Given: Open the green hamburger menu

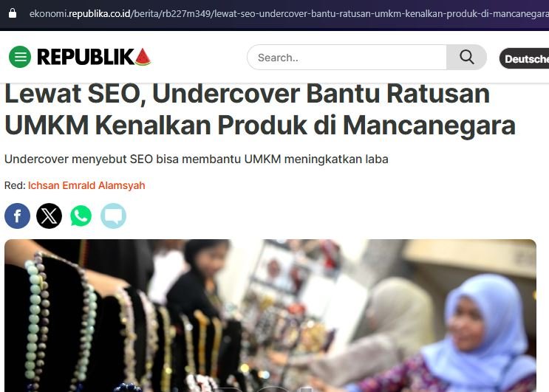Looking at the screenshot, I should 20,57.
